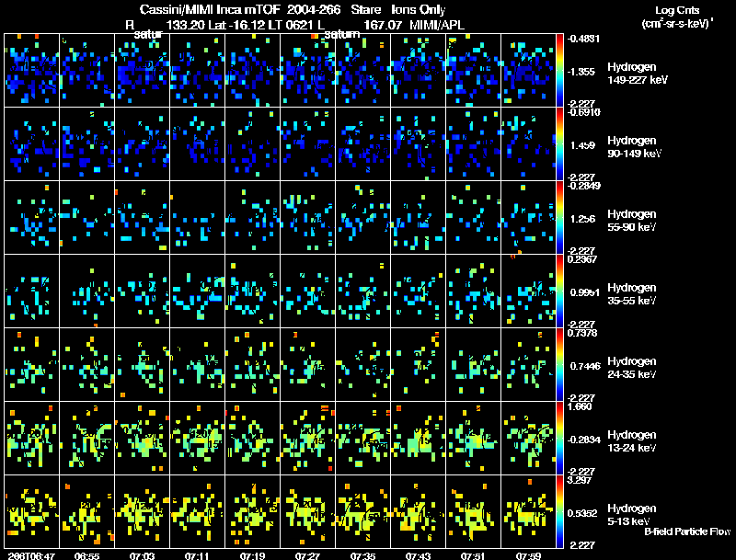736x560 pixels.
Task: Click the '1.660' colorbar value
Action: (580, 406)
